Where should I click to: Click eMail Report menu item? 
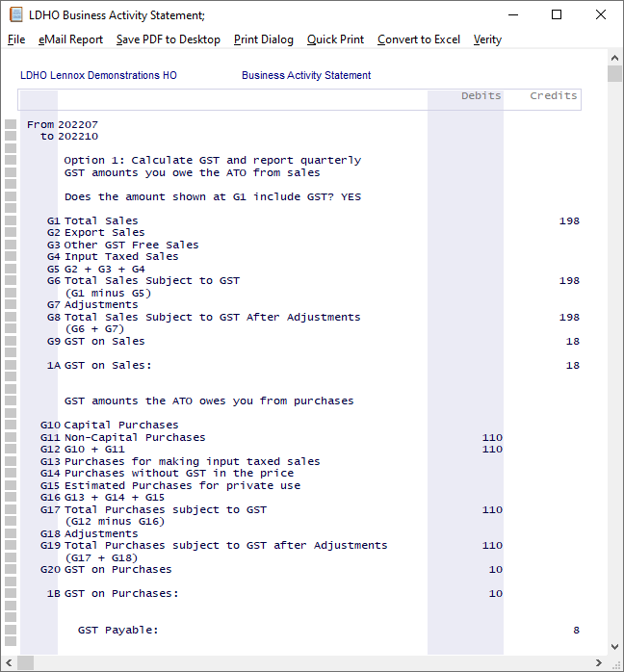tap(70, 39)
